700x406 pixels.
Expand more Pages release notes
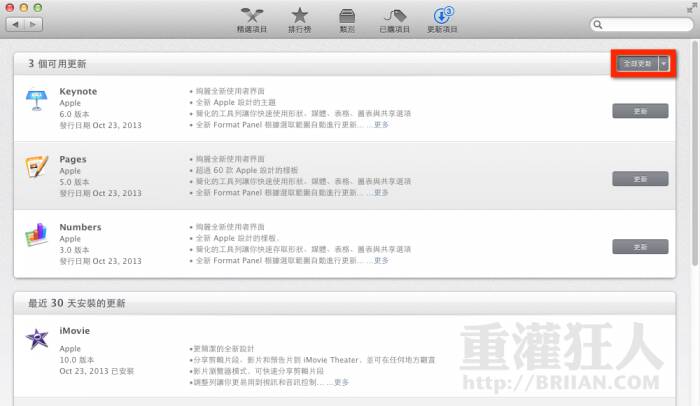pyautogui.click(x=381, y=193)
